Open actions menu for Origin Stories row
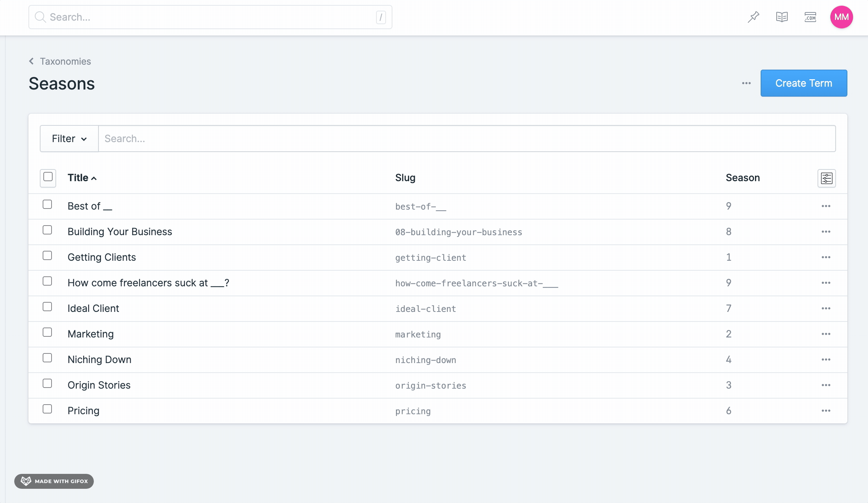Viewport: 868px width, 503px height. click(x=826, y=385)
